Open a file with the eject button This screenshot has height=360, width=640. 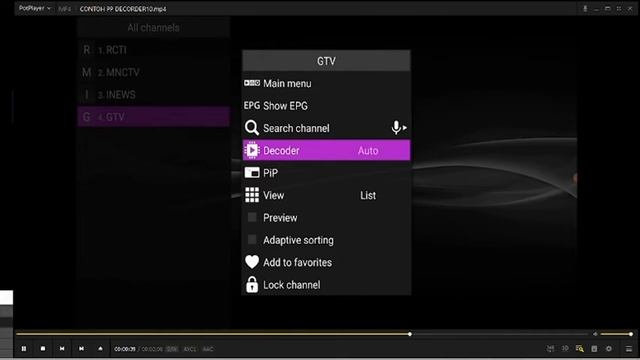point(100,349)
